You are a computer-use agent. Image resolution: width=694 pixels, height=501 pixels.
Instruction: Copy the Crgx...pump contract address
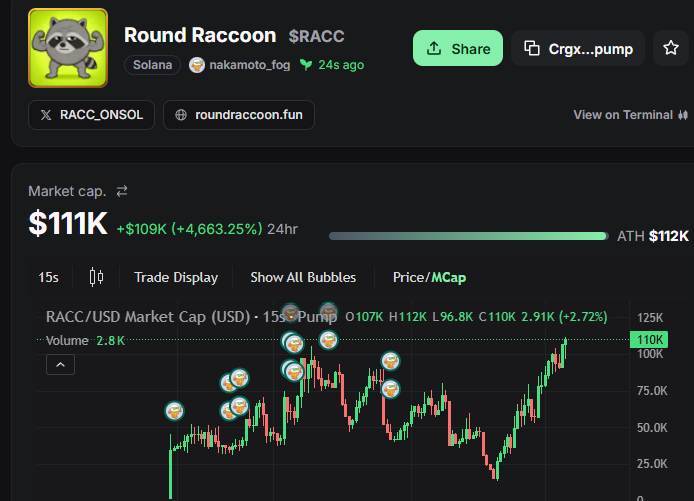click(578, 48)
